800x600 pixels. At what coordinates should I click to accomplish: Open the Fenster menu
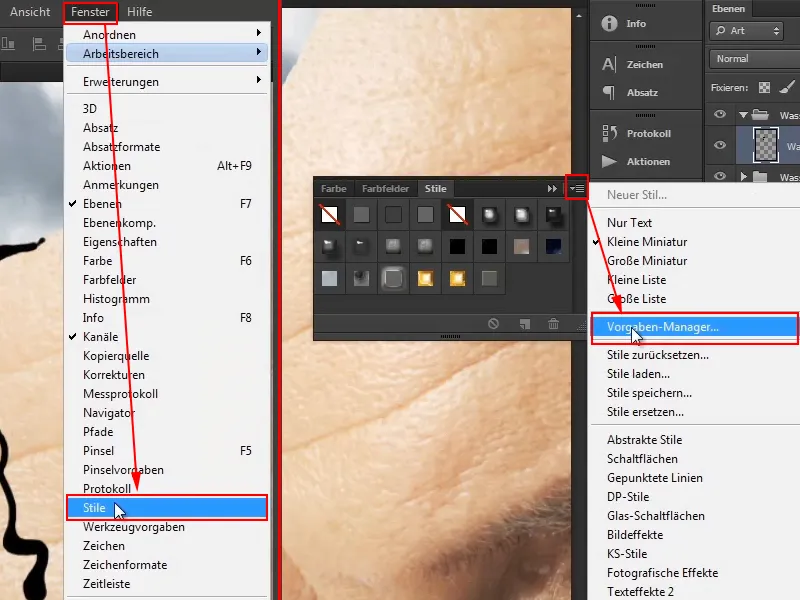coord(90,12)
